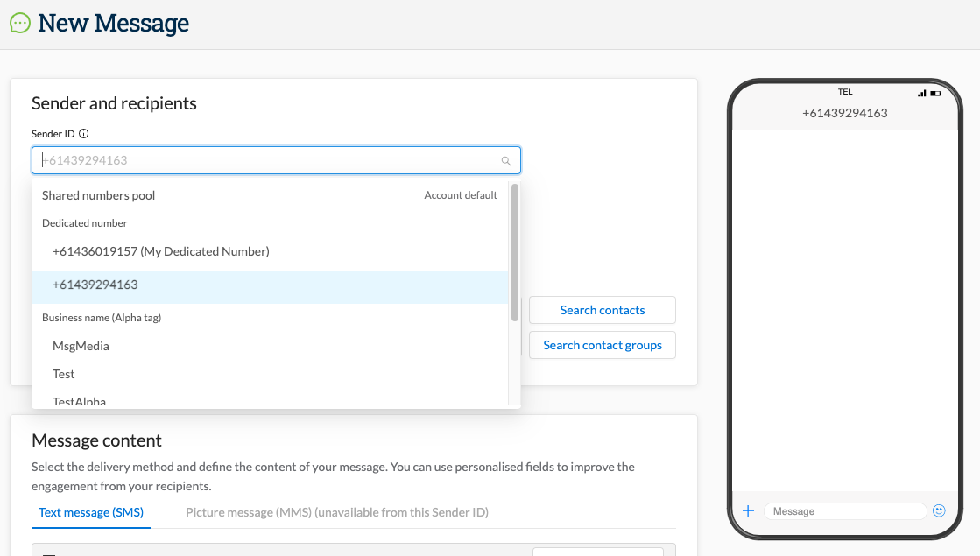Image resolution: width=980 pixels, height=556 pixels.
Task: Click the plus icon in the phone preview
Action: pyautogui.click(x=748, y=510)
